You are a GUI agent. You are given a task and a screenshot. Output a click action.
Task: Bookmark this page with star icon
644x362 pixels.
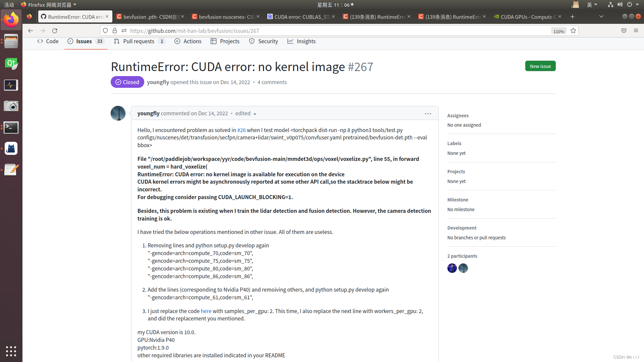coord(573,31)
